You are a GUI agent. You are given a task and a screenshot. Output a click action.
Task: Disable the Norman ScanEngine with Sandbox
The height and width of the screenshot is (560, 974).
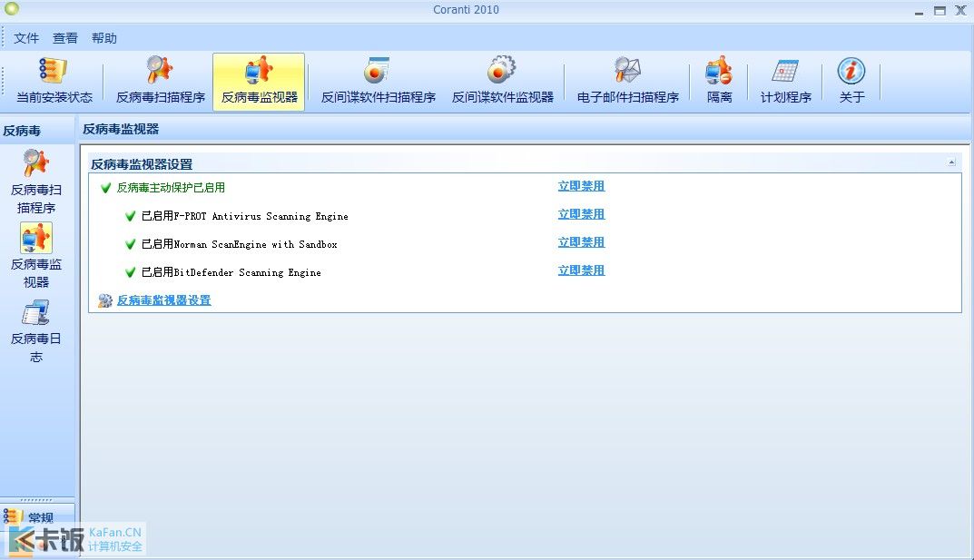(581, 242)
